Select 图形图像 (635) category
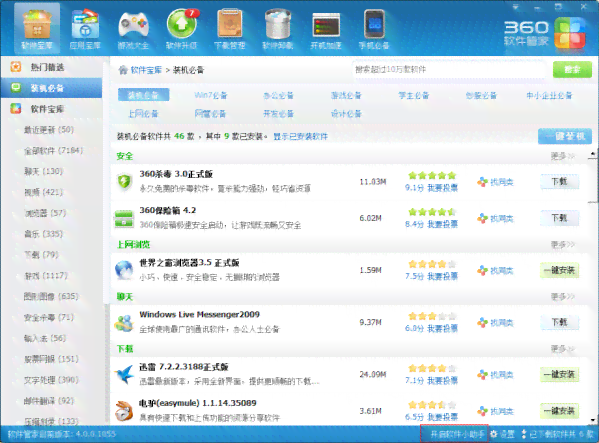The width and height of the screenshot is (599, 443). click(51, 296)
